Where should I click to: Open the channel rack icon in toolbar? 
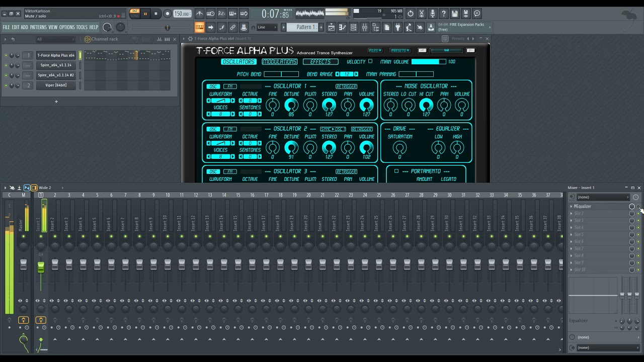pyautogui.click(x=353, y=27)
